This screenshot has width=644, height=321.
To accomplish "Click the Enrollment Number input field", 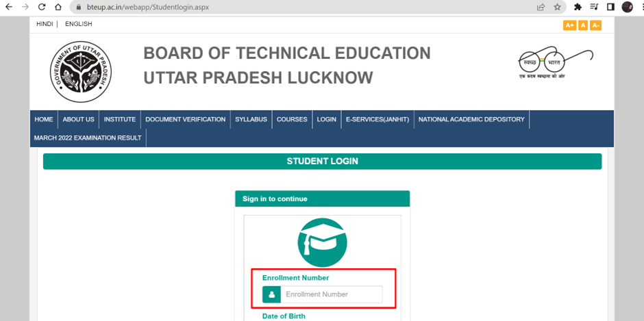I will click(x=330, y=294).
